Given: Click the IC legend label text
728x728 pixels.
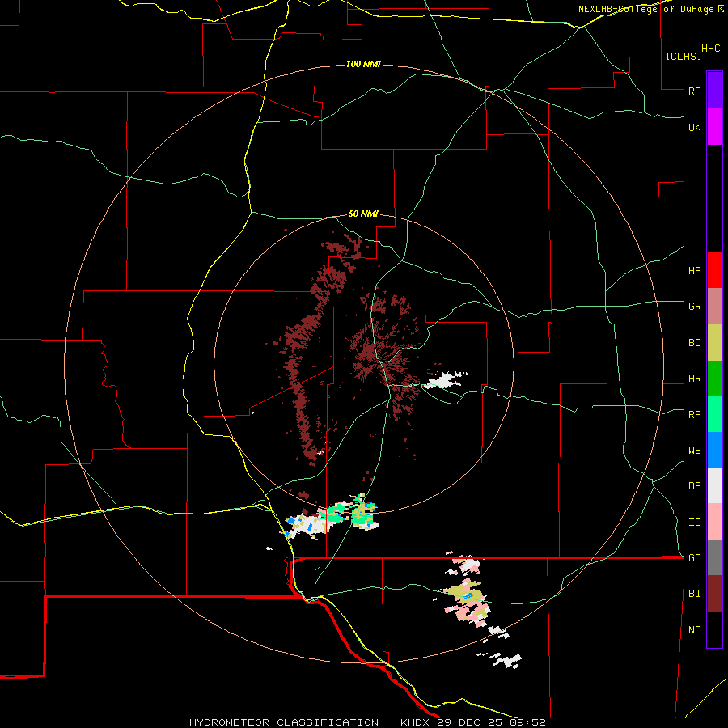Looking at the screenshot, I should 694,523.
